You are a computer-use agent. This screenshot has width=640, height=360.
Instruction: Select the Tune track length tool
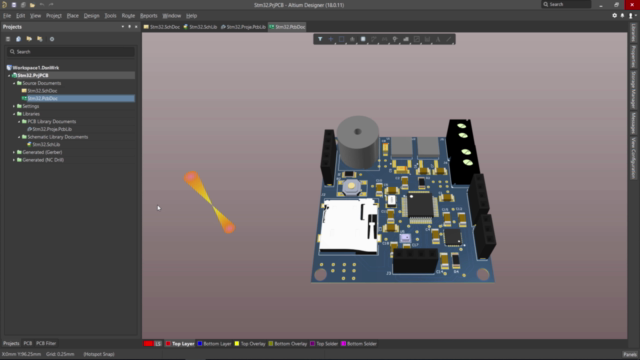(384, 39)
